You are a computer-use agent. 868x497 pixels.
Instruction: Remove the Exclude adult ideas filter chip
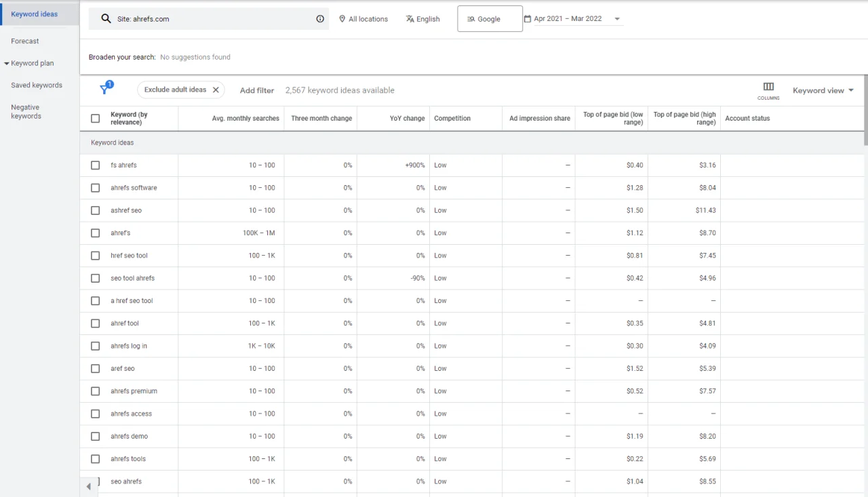pyautogui.click(x=216, y=89)
